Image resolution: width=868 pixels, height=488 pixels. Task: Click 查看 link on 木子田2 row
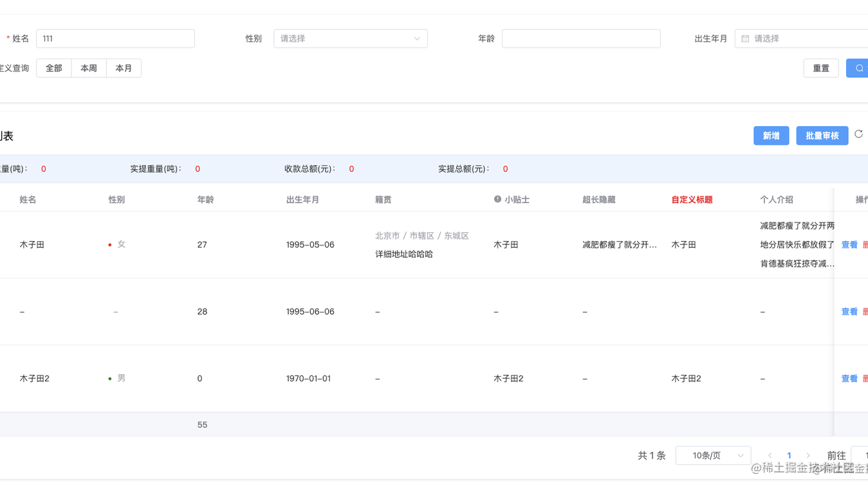click(x=848, y=378)
